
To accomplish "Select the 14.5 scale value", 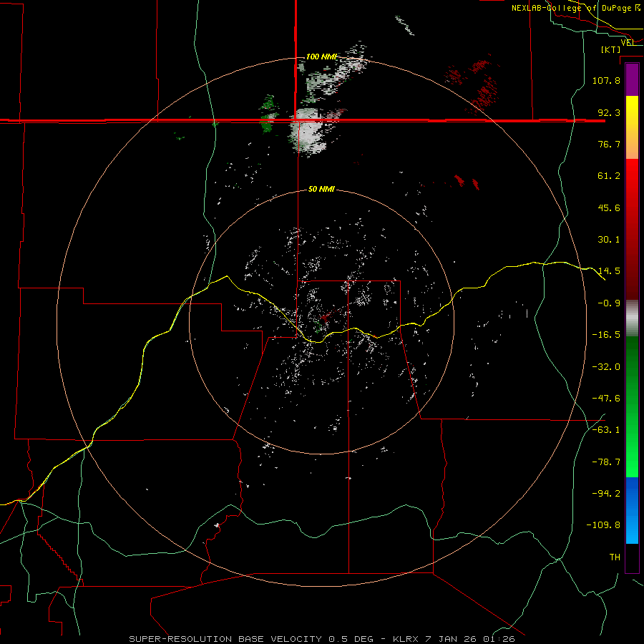I will [x=609, y=271].
